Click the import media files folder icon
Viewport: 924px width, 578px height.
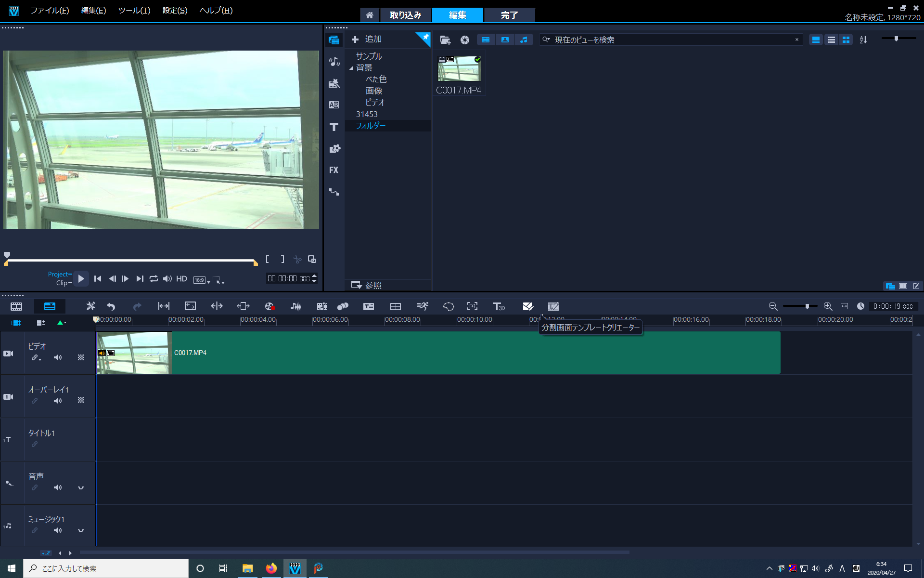coord(445,40)
